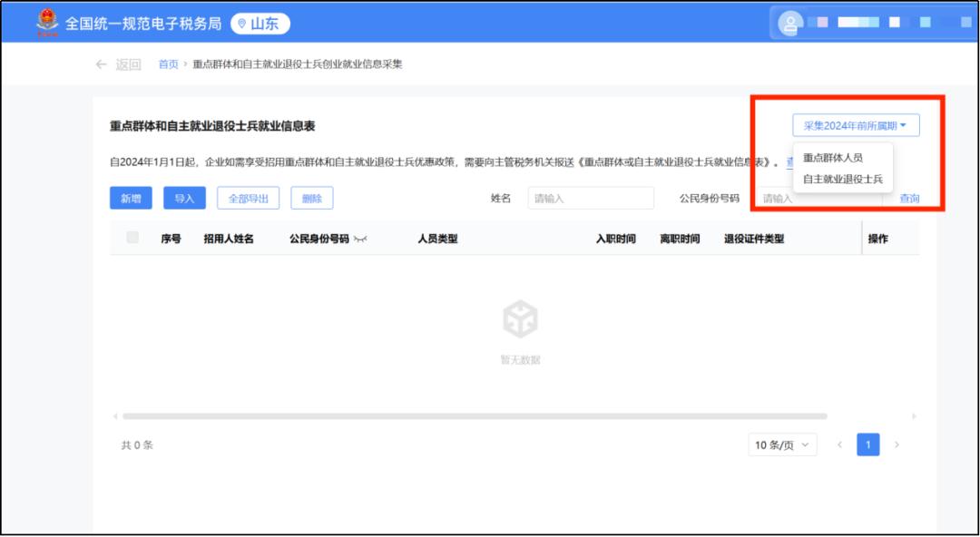Image resolution: width=980 pixels, height=537 pixels.
Task: Click the 导入 button
Action: tap(184, 199)
